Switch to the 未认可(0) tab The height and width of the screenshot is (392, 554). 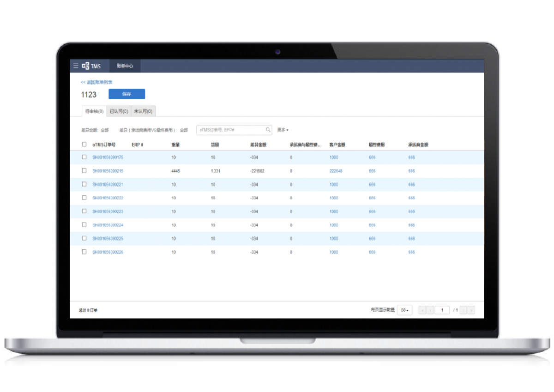tap(143, 111)
